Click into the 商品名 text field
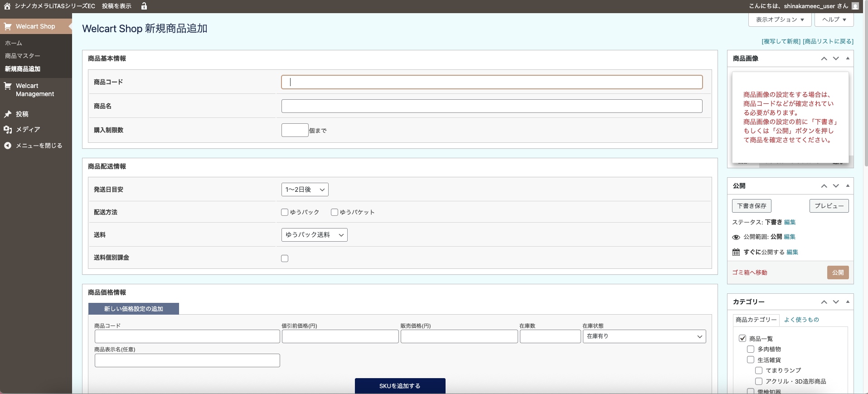Viewport: 868px width, 394px height. pyautogui.click(x=492, y=106)
